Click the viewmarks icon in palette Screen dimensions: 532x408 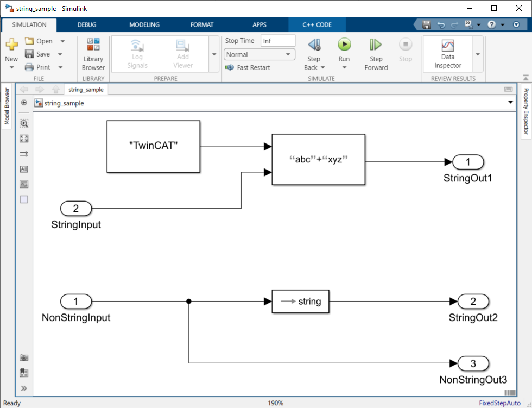24,373
